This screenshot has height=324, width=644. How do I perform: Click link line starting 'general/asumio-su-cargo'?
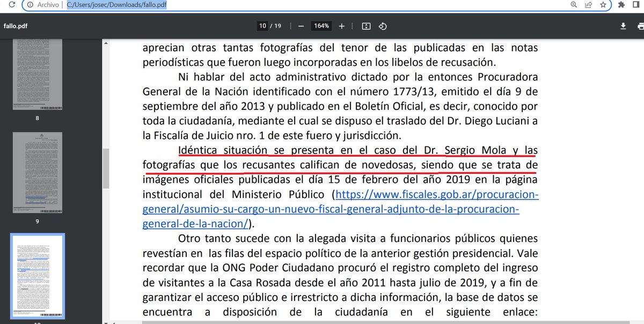coord(331,209)
